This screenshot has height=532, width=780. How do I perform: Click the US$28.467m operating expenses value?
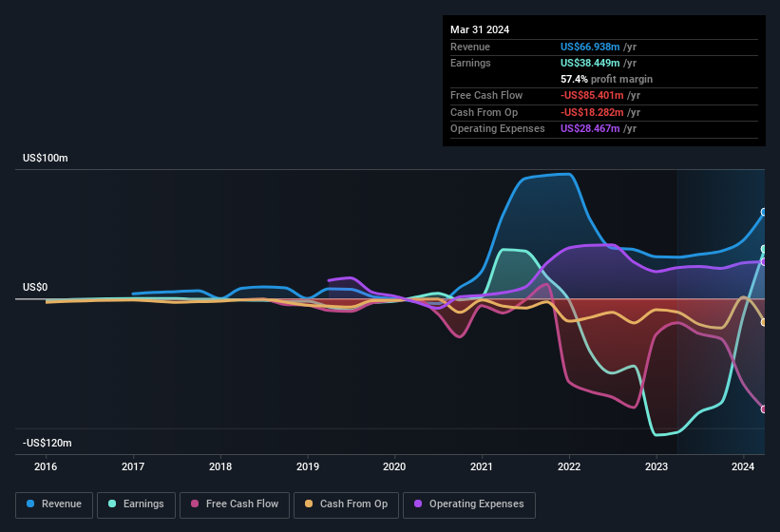click(590, 129)
